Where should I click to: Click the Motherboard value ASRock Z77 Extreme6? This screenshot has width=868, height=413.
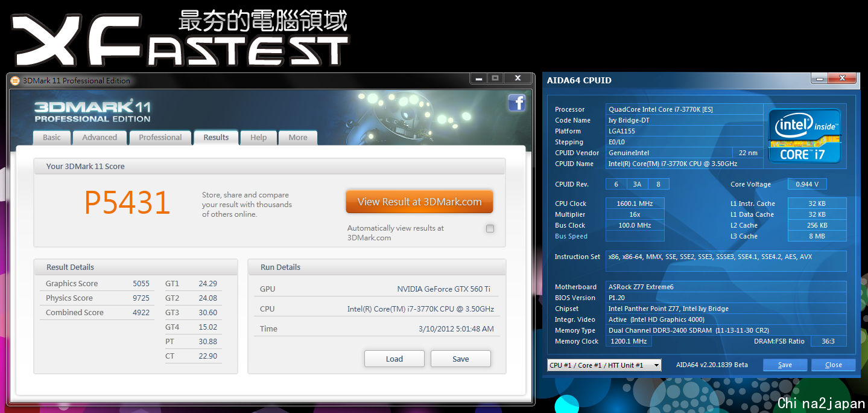pyautogui.click(x=726, y=287)
